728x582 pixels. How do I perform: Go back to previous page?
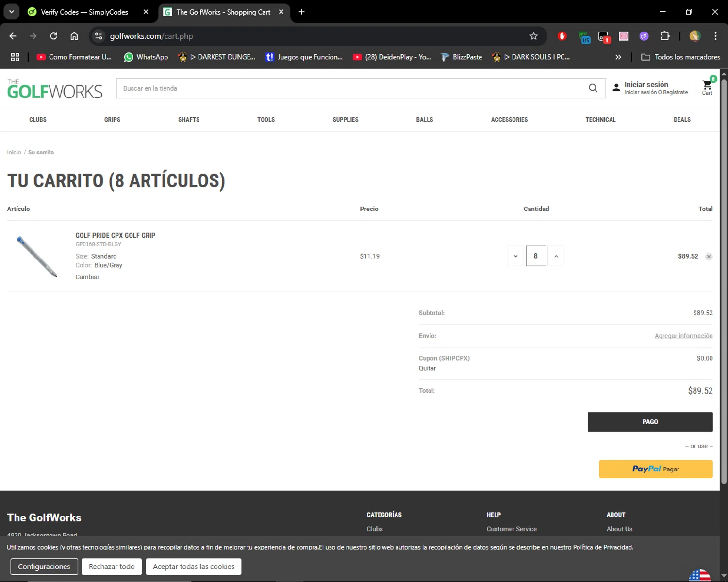point(13,36)
